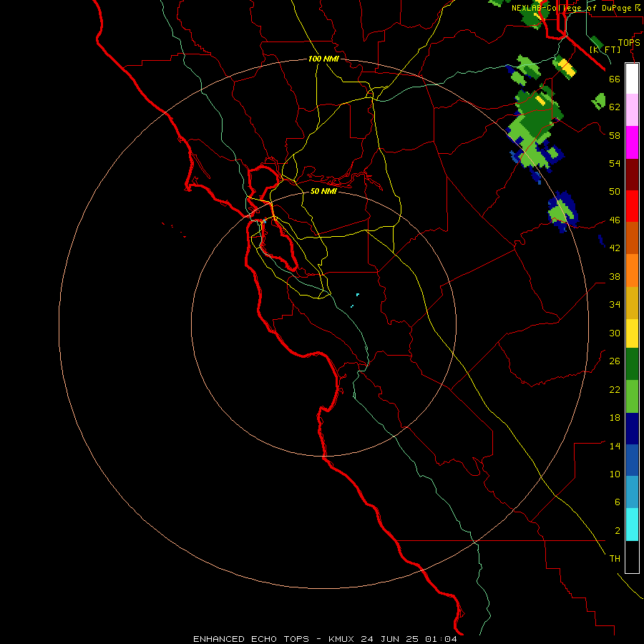The width and height of the screenshot is (644, 644).
Task: Click the black TH threshold swatch
Action: (x=632, y=557)
